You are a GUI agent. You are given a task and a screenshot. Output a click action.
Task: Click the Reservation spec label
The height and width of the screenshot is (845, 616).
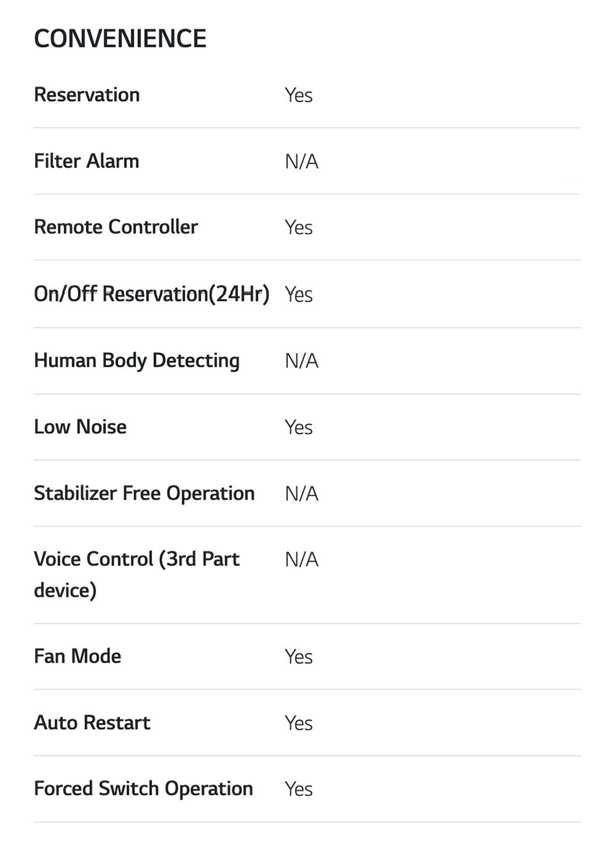tap(87, 95)
